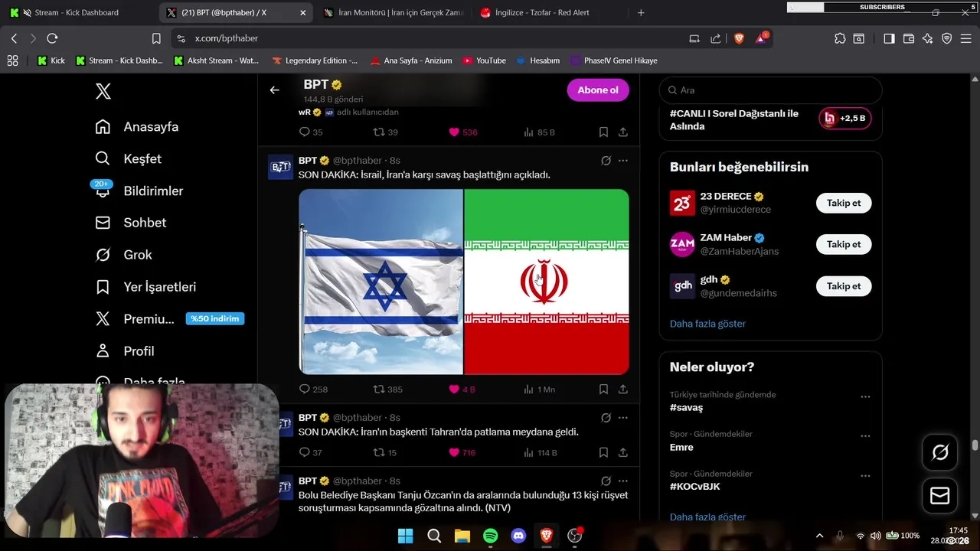Viewport: 980px width, 551px height.
Task: View analytics of Israel-Iran war post
Action: (539, 390)
